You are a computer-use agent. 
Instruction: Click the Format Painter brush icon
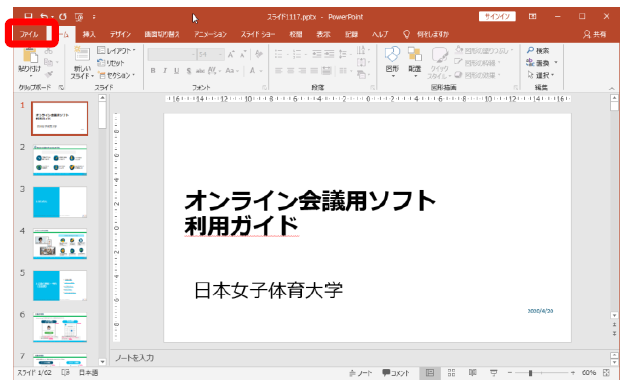coord(49,74)
